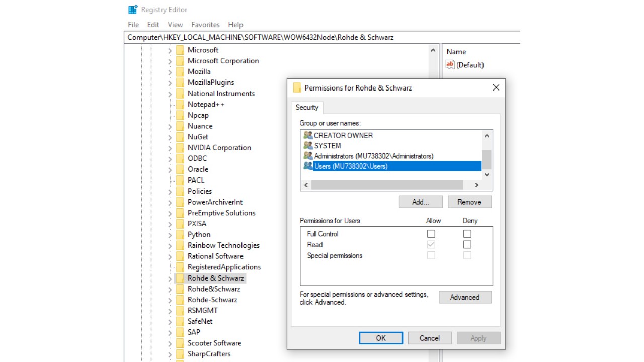
Task: Click the folder icon in the Permissions dialog title
Action: coord(297,87)
